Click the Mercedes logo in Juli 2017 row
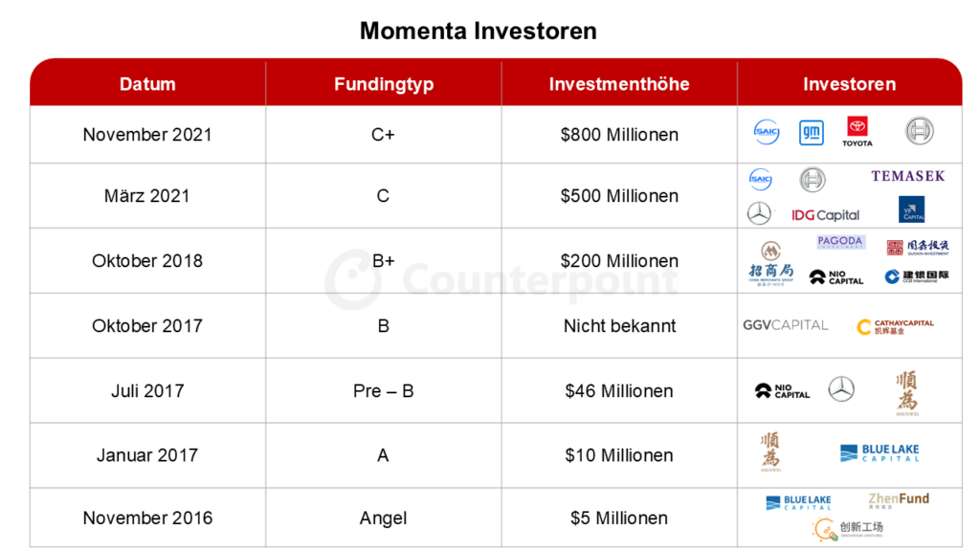Viewport: 980px width, 551px height. pyautogui.click(x=841, y=389)
